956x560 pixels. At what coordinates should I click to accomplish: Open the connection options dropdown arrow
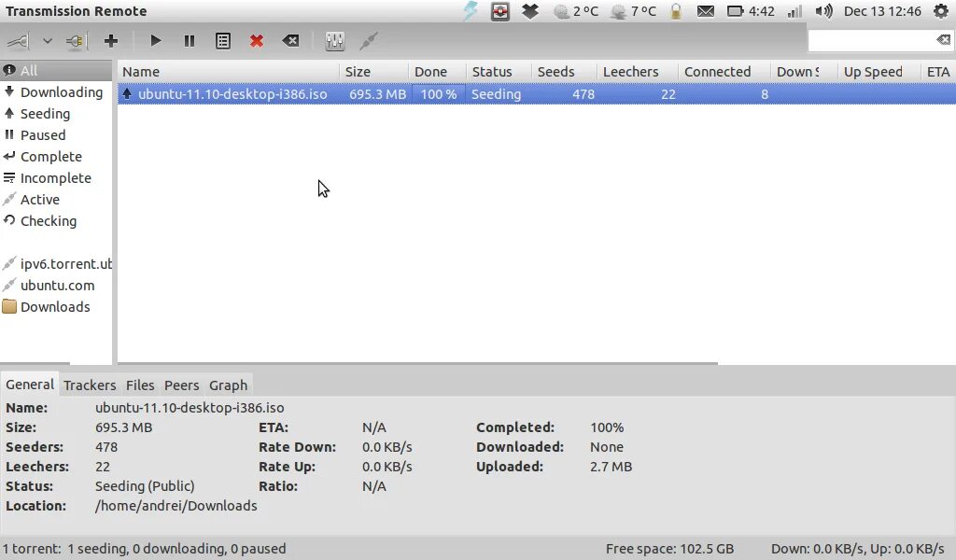tap(46, 40)
